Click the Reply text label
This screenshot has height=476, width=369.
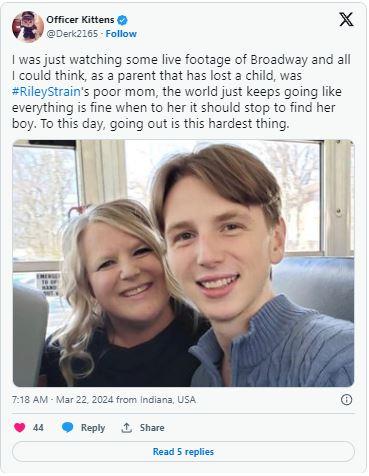pos(93,428)
